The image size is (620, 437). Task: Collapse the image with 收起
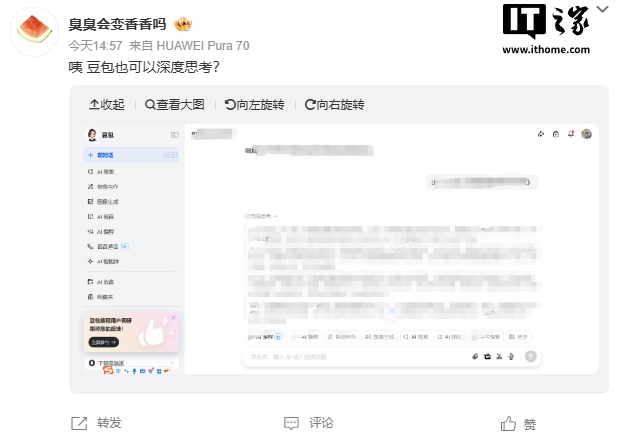[x=107, y=105]
